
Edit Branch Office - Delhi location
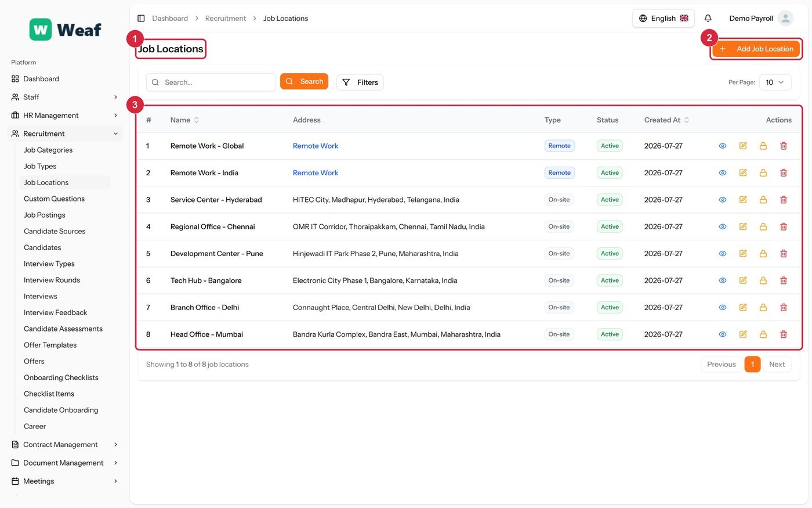click(x=743, y=308)
